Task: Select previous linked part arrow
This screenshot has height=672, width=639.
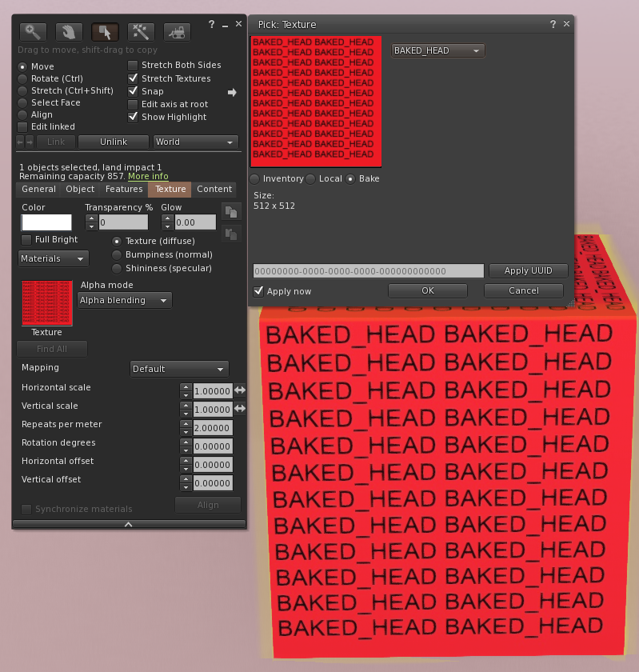Action: click(20, 142)
